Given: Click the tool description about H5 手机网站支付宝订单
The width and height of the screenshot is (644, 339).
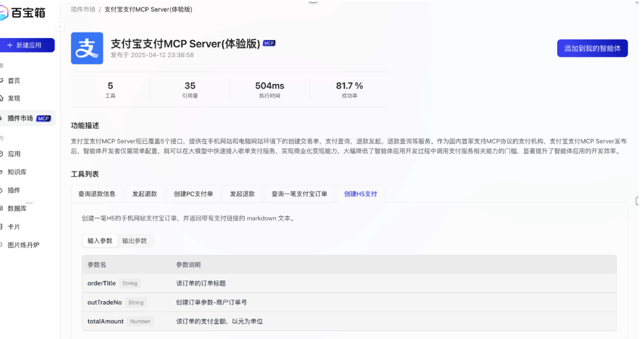Looking at the screenshot, I should [188, 218].
